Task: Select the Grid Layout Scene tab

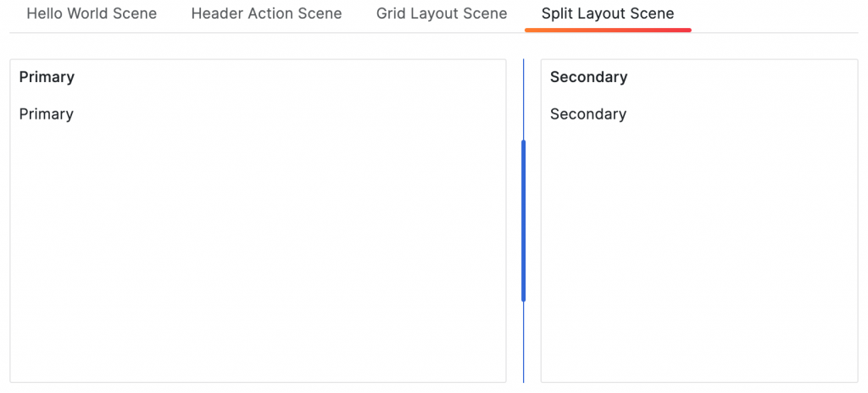Action: [442, 14]
